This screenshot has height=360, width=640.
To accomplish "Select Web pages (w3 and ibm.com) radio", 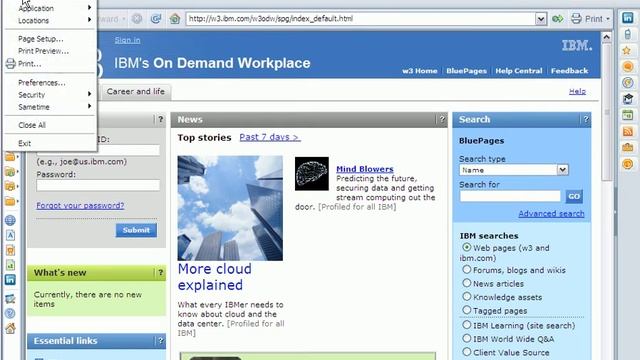I will (467, 247).
